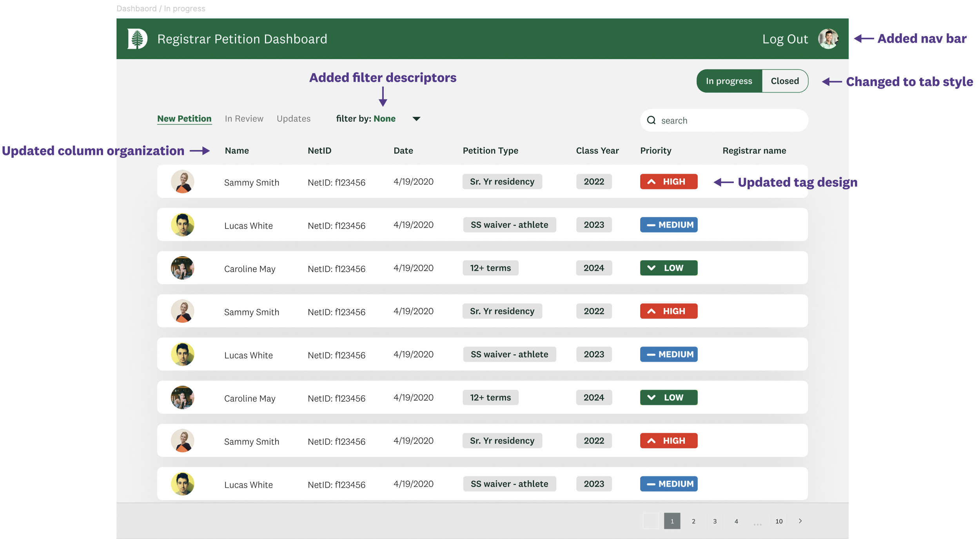Screen dimensions: 980x555
Task: Click the HIGH priority tag in the first row
Action: coord(668,182)
